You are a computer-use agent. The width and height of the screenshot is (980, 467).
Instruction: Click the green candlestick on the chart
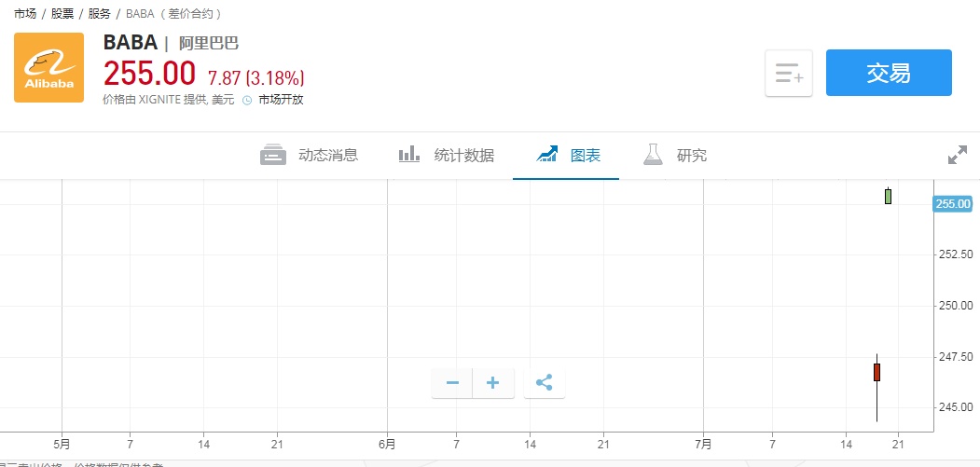888,196
